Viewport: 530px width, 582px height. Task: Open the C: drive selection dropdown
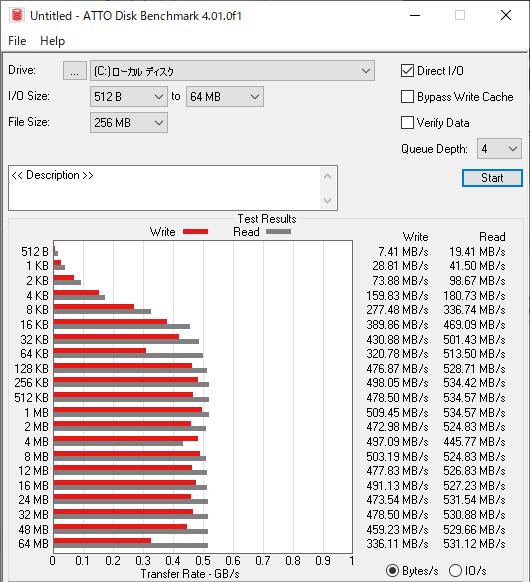click(x=232, y=71)
